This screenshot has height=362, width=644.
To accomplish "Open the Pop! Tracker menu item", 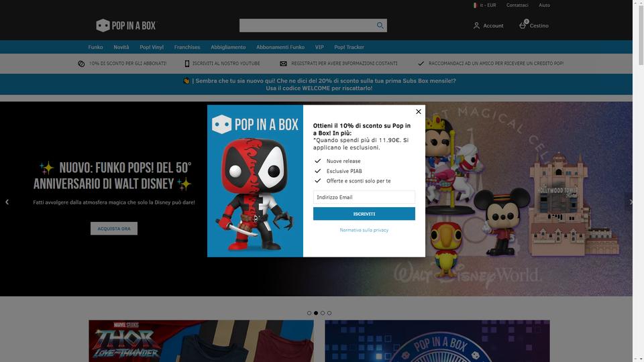I will point(349,47).
